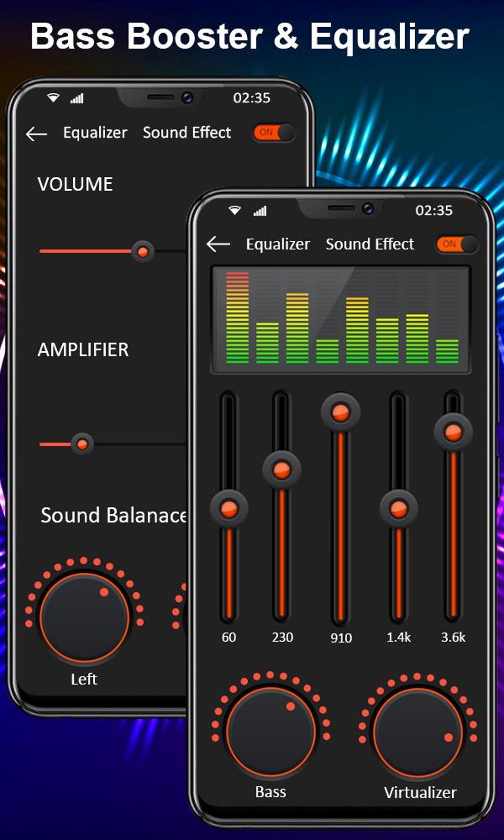
Task: Click the VOLUME slider knob
Action: coord(142,252)
